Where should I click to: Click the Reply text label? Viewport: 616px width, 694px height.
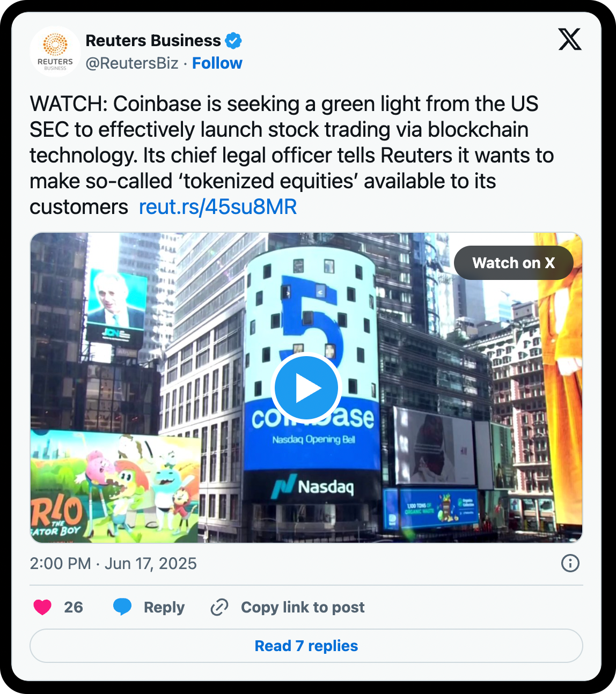tap(164, 607)
